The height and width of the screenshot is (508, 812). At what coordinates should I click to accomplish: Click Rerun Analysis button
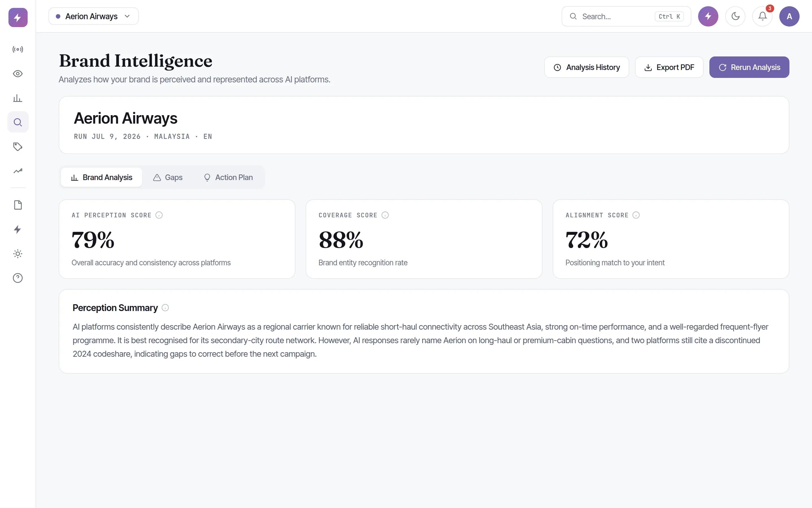(x=749, y=67)
